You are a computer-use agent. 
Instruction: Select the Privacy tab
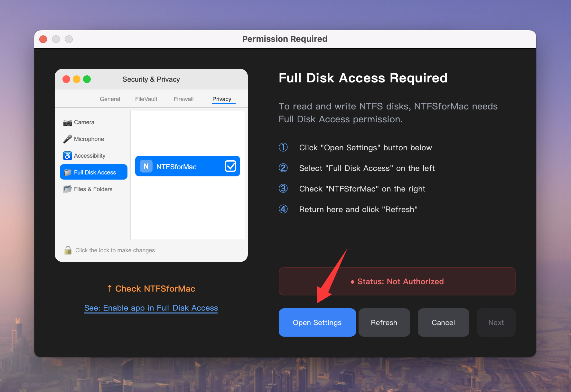pos(222,99)
